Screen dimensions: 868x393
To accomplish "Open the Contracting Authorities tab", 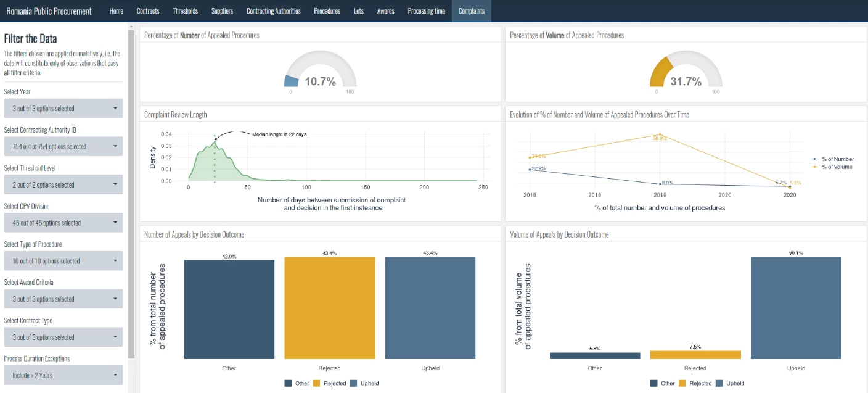I will 273,11.
